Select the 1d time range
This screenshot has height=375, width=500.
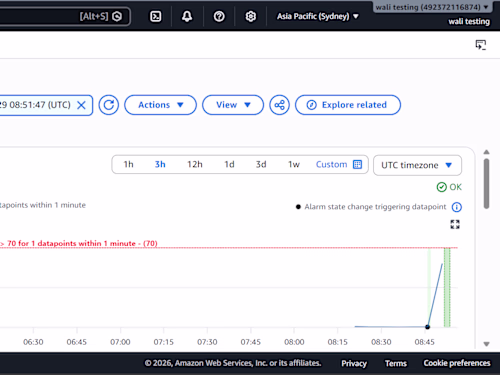click(x=229, y=164)
